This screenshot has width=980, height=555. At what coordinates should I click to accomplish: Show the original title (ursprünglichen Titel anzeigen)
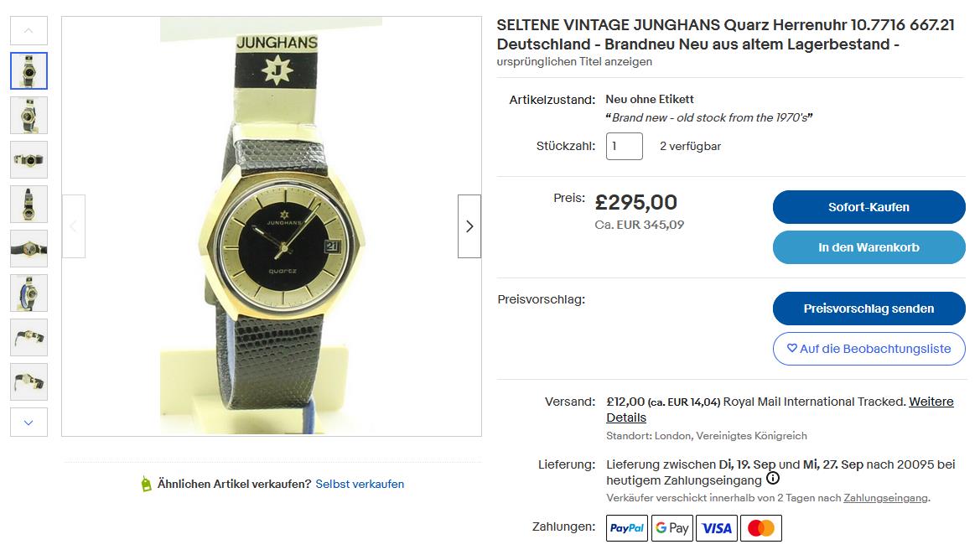[574, 61]
